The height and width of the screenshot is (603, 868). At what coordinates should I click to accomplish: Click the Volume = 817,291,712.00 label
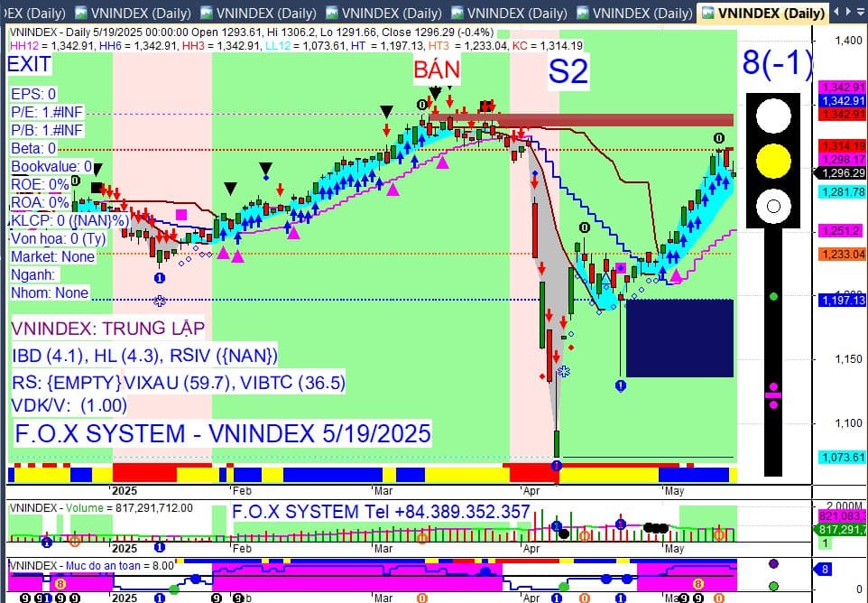coord(102,507)
